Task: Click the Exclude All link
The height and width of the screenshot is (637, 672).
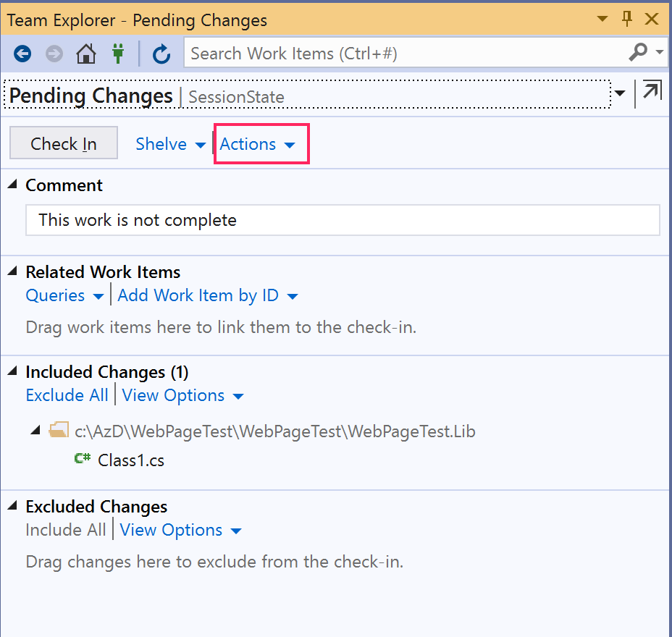Action: click(67, 395)
